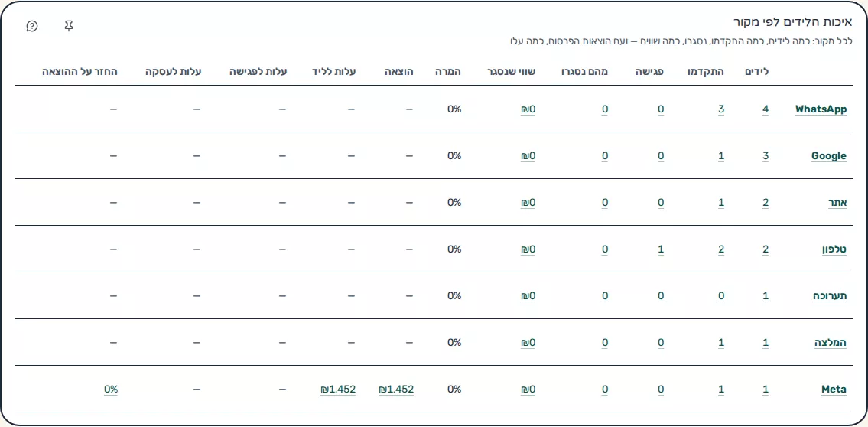Click the עלות לפגישה column header
Image resolution: width=868 pixels, height=427 pixels.
tap(258, 72)
